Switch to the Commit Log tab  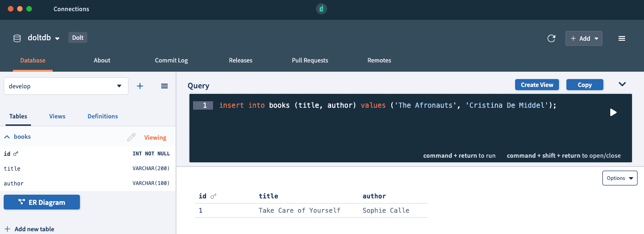(x=171, y=60)
